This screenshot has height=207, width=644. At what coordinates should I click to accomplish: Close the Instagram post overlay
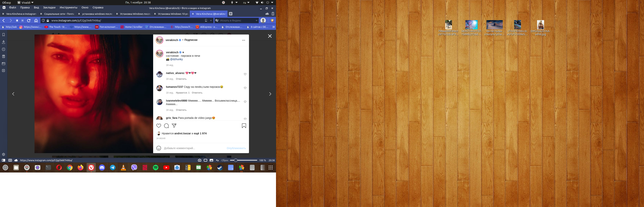270,36
